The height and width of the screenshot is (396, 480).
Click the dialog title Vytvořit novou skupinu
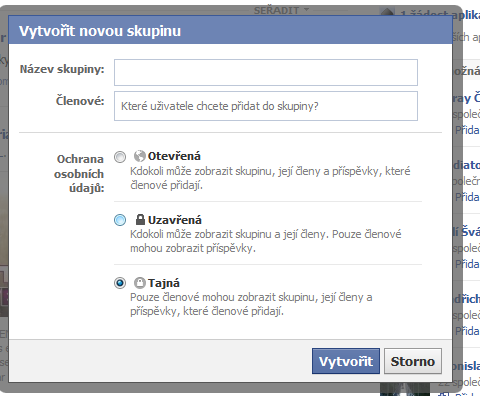click(x=100, y=31)
